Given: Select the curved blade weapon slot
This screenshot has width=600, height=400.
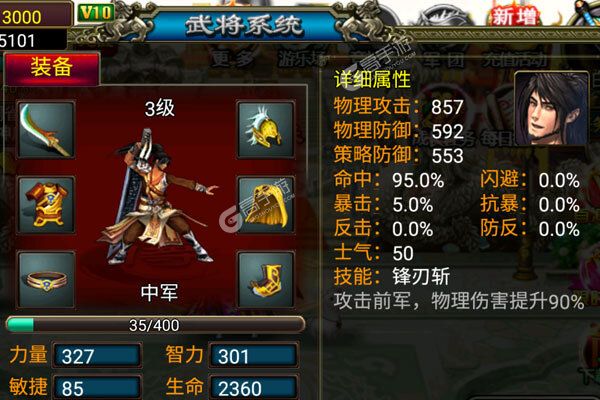Looking at the screenshot, I should pyautogui.click(x=46, y=129).
